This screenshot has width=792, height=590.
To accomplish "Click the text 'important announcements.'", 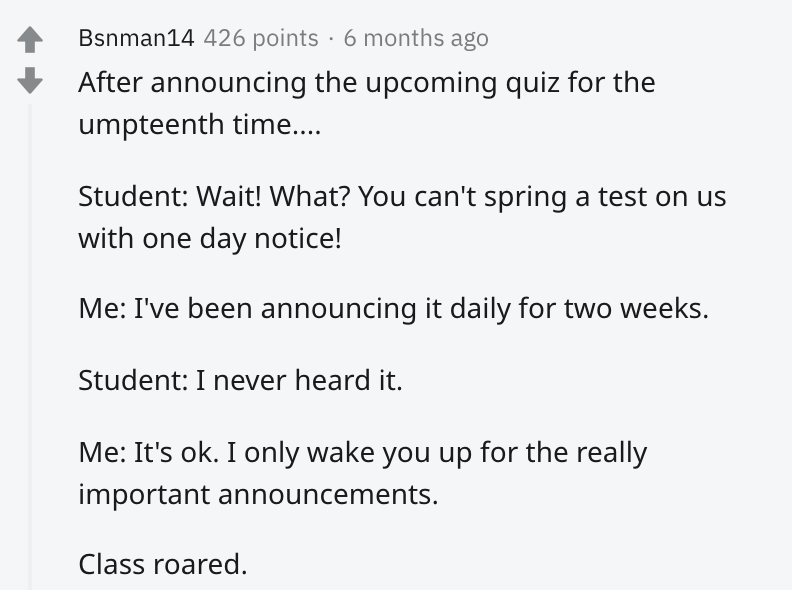I will (x=258, y=494).
